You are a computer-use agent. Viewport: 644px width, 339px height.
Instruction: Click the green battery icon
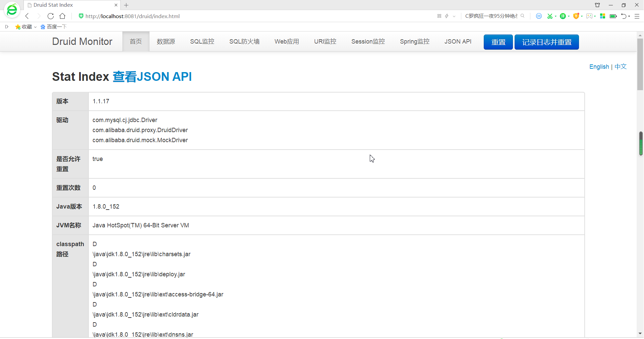point(613,16)
